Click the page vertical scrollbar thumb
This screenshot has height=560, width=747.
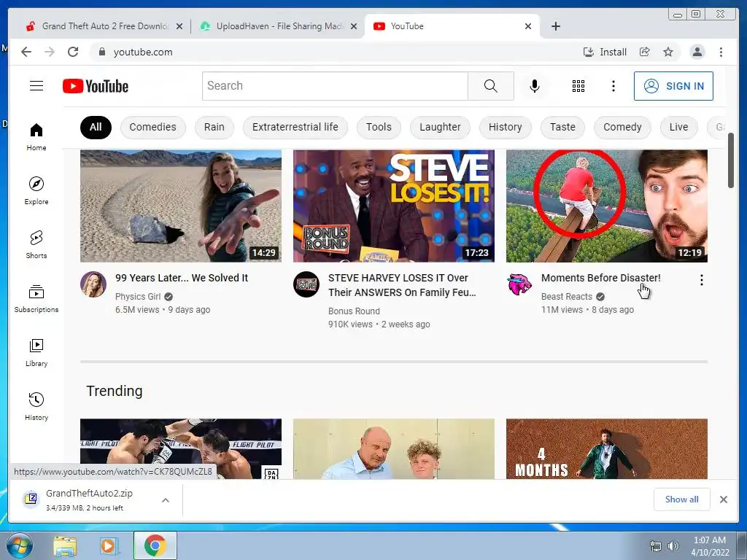point(730,160)
